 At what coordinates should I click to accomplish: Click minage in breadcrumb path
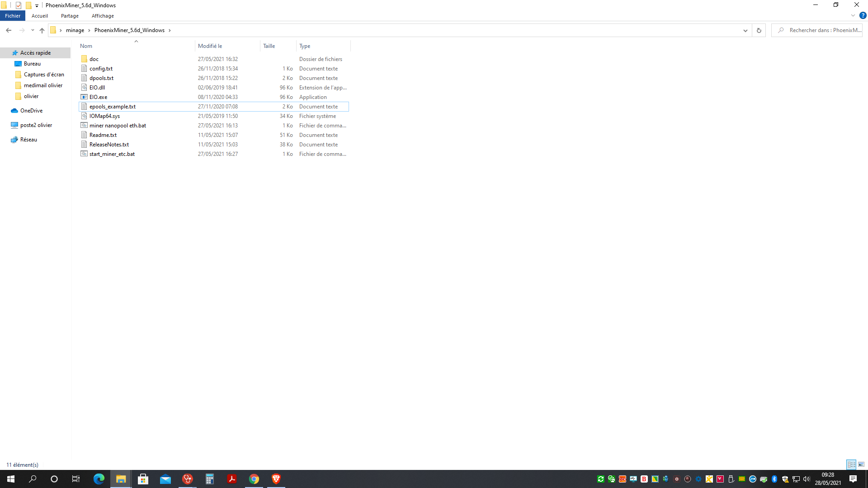click(x=75, y=30)
